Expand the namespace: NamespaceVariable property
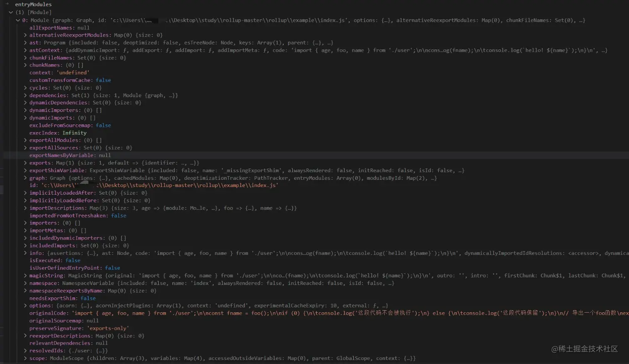The height and width of the screenshot is (364, 629). (25, 283)
